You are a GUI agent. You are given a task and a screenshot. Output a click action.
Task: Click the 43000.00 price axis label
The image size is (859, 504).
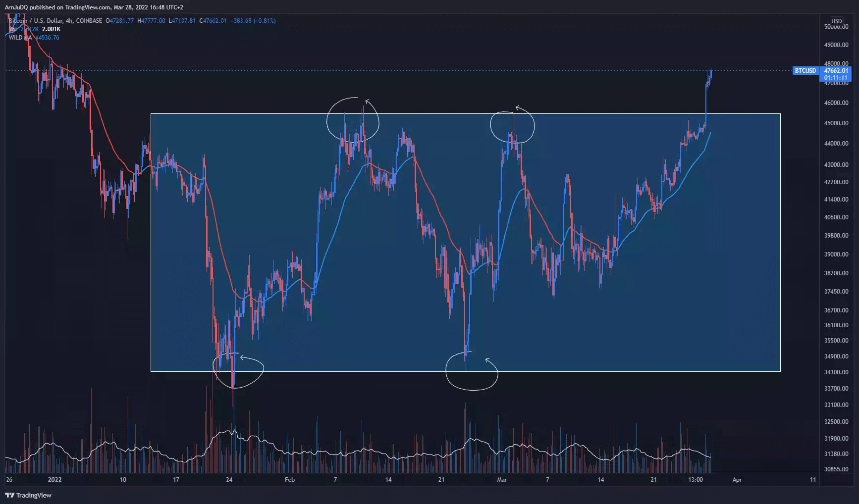pyautogui.click(x=836, y=165)
